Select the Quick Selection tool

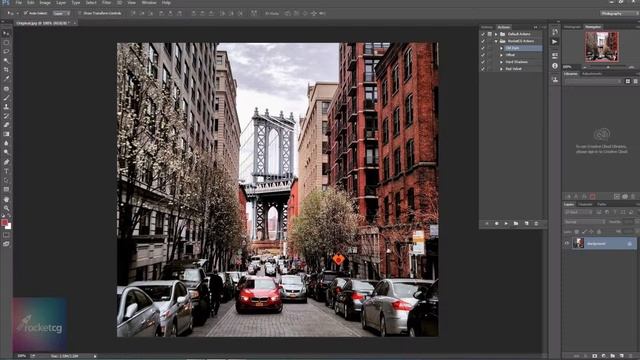point(6,60)
